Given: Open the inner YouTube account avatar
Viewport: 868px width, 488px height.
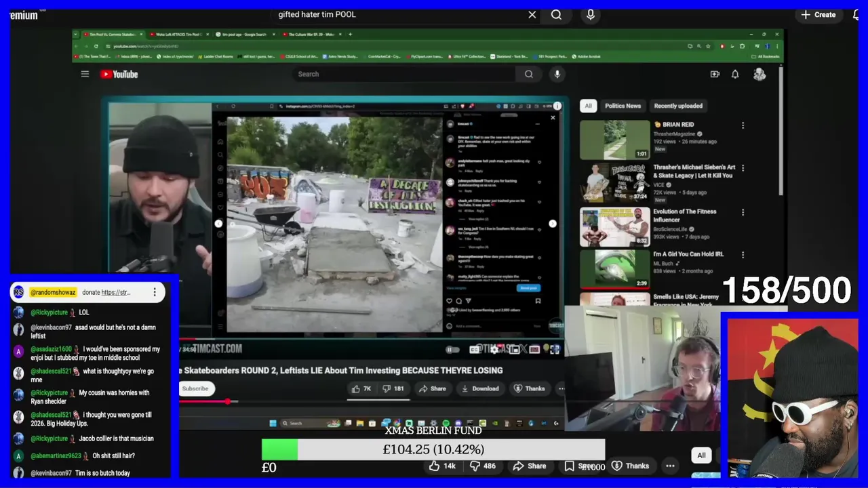Looking at the screenshot, I should pyautogui.click(x=759, y=74).
